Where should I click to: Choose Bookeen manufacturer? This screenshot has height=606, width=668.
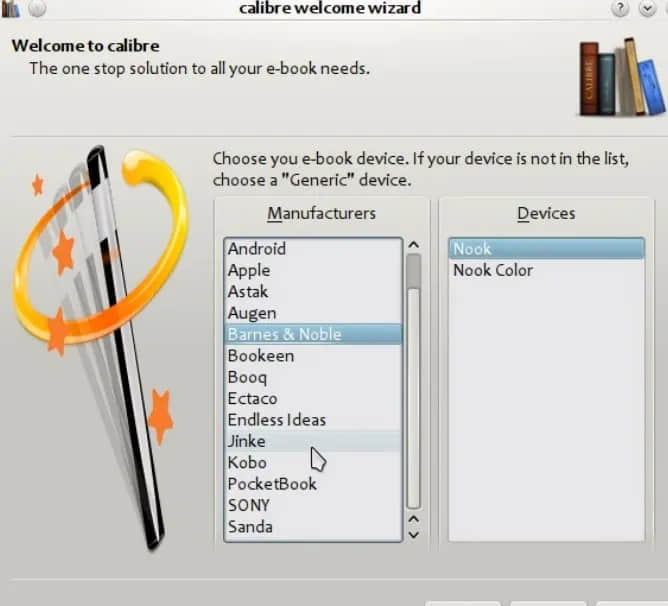tap(313, 356)
